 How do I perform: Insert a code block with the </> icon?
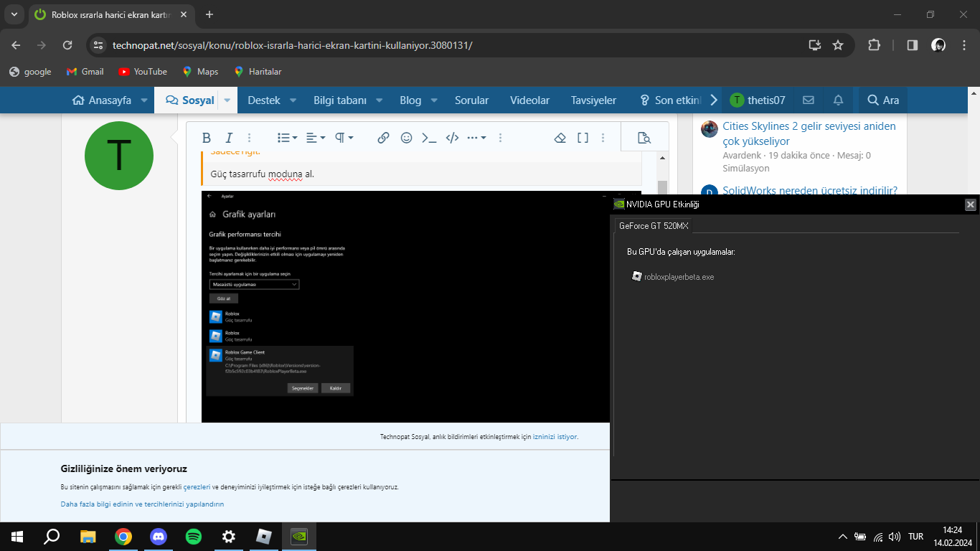coord(452,138)
